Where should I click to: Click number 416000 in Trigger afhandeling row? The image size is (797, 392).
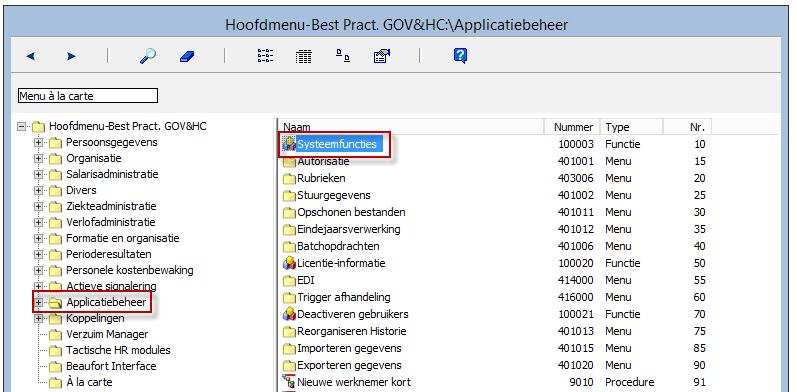(576, 297)
